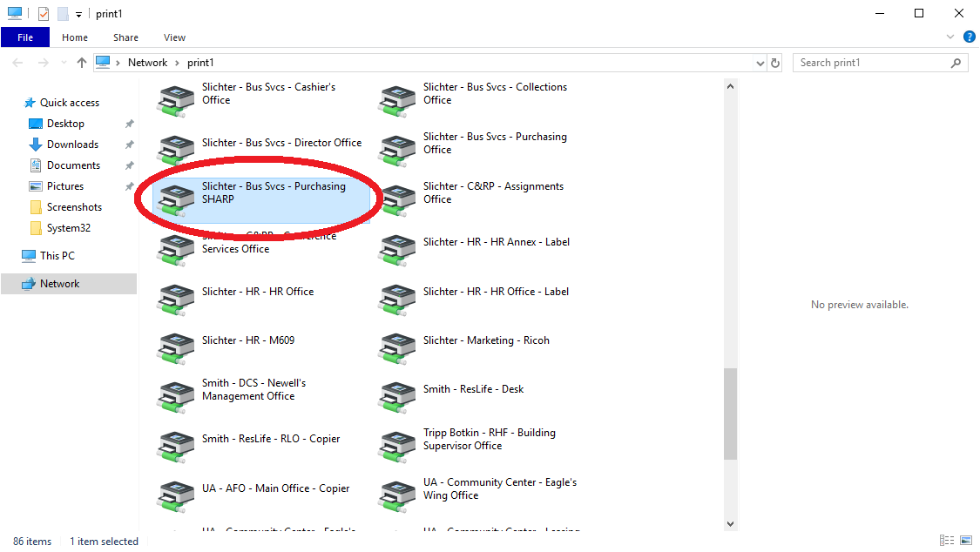Image resolution: width=980 pixels, height=552 pixels.
Task: Unpin Pictures using its pin icon
Action: (130, 186)
